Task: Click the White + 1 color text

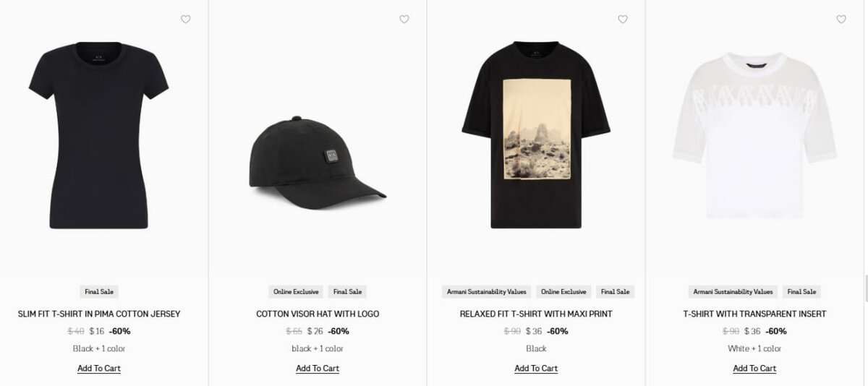Action: (x=754, y=348)
